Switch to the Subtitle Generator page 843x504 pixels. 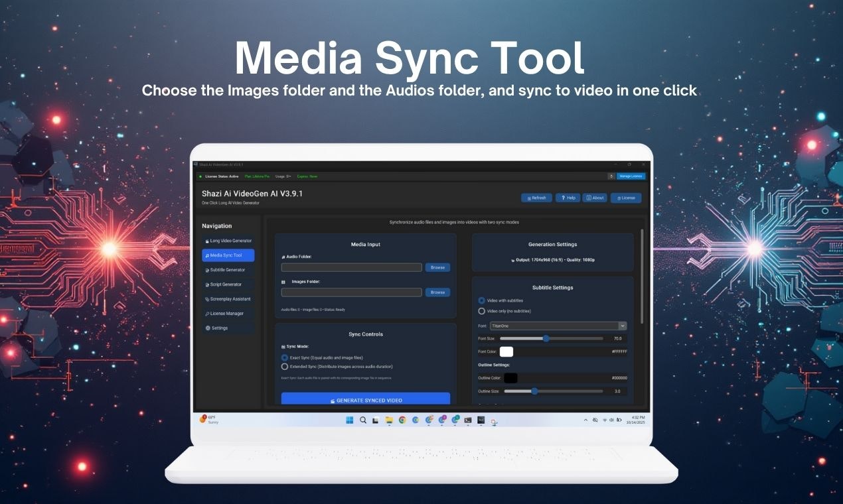[x=228, y=270]
